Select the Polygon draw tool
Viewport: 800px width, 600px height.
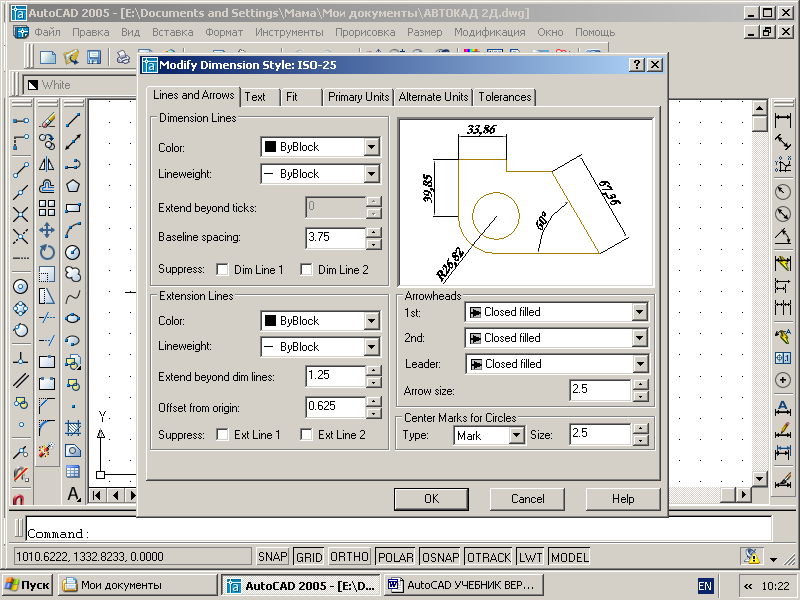pyautogui.click(x=73, y=186)
